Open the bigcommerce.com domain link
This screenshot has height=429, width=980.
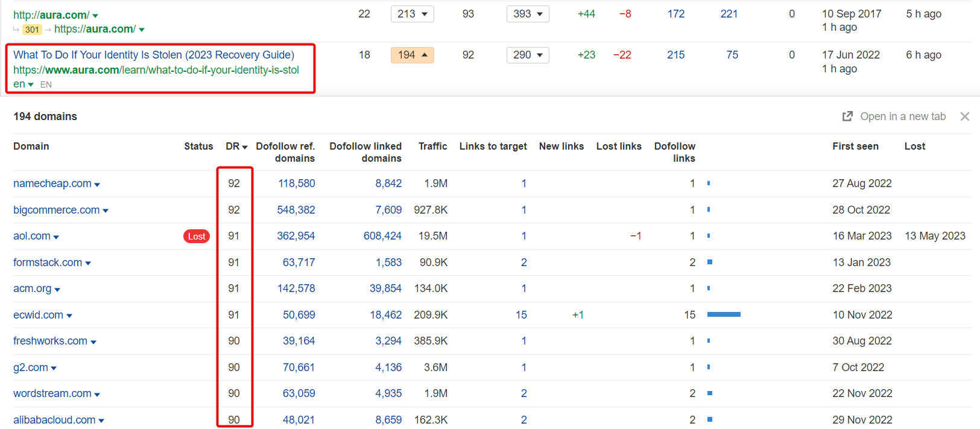57,210
